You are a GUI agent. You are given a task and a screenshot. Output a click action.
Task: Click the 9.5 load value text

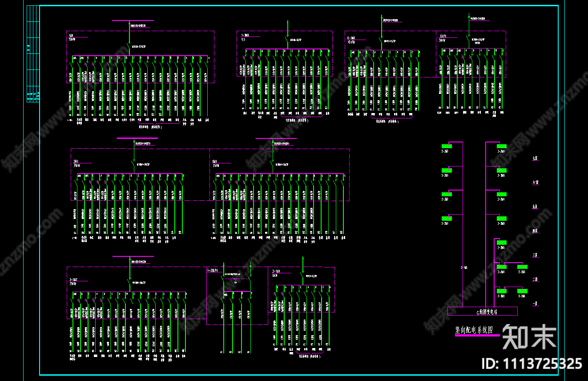click(x=243, y=40)
